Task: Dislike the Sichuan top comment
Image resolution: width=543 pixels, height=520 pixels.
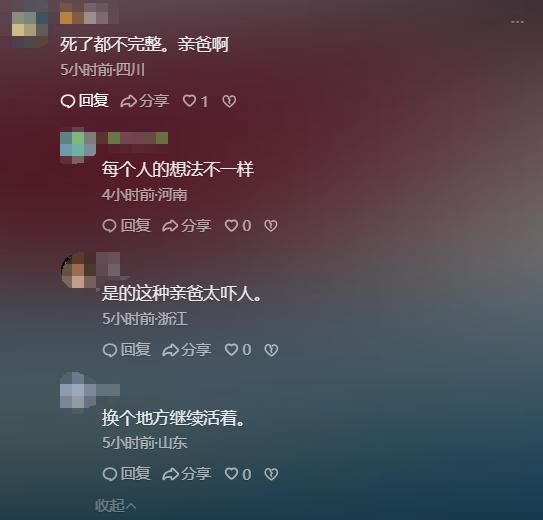Action: 229,101
